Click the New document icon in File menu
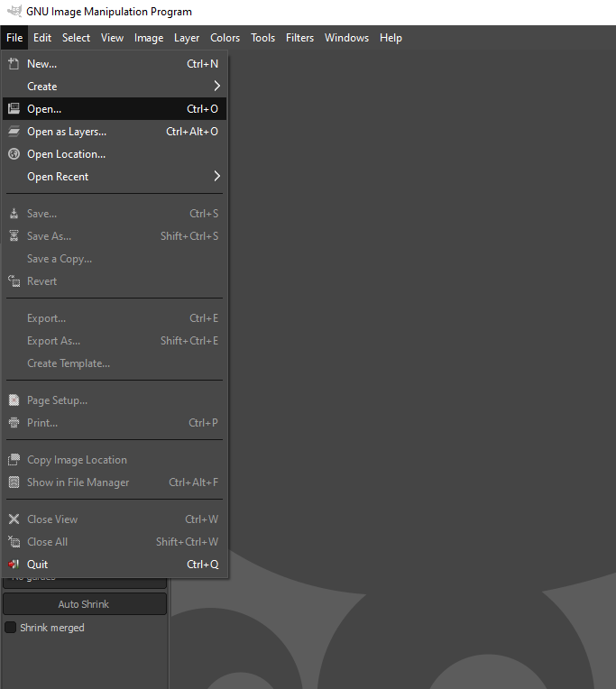616x689 pixels. 14,64
